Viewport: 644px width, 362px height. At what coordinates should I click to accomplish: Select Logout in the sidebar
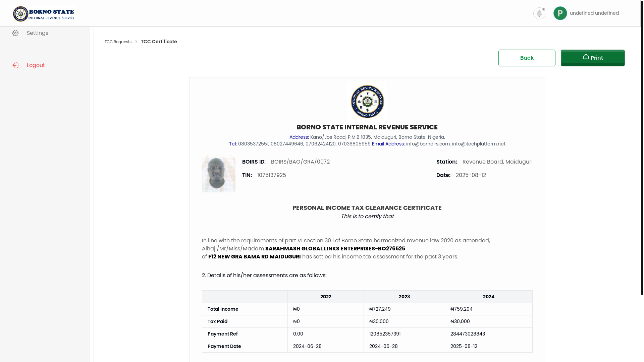coord(36,65)
